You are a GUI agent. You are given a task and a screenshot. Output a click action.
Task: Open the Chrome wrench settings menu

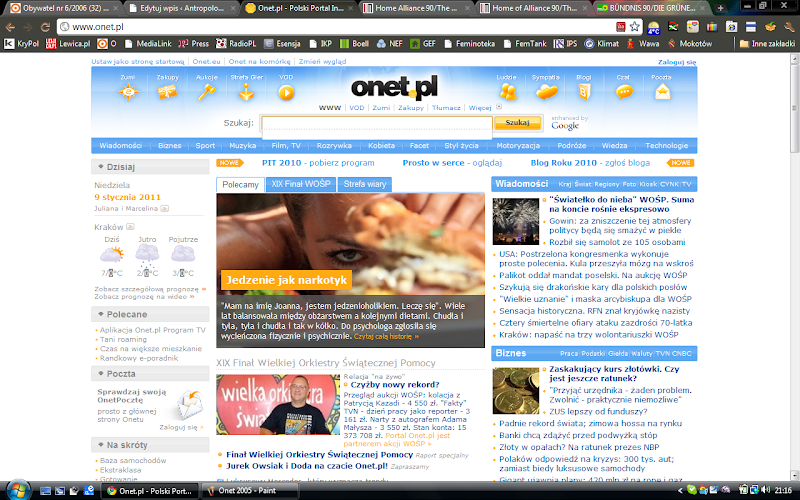tap(789, 27)
